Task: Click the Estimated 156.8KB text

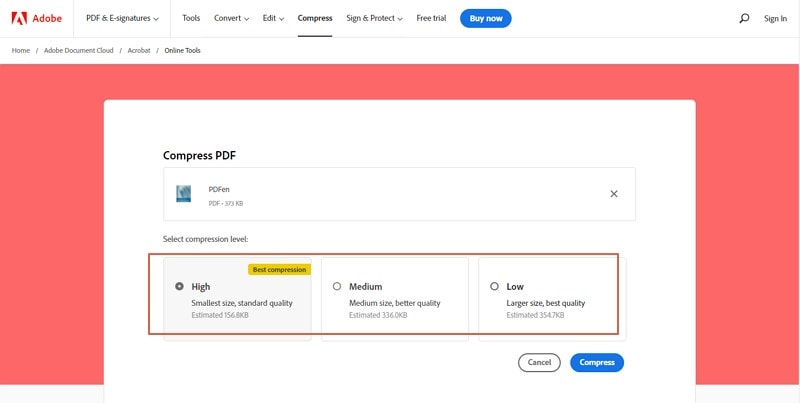Action: pyautogui.click(x=220, y=315)
